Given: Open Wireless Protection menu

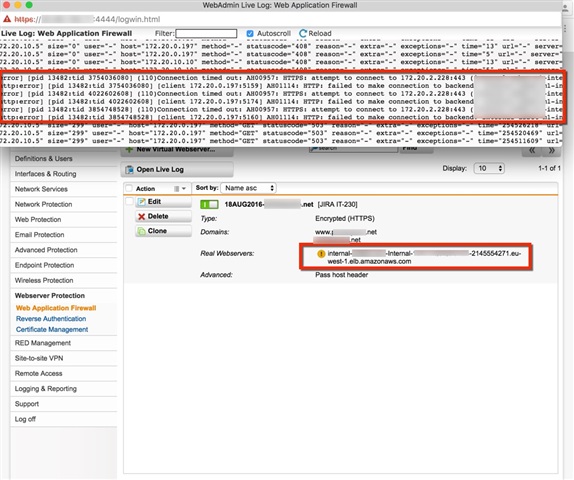Looking at the screenshot, I should (44, 280).
